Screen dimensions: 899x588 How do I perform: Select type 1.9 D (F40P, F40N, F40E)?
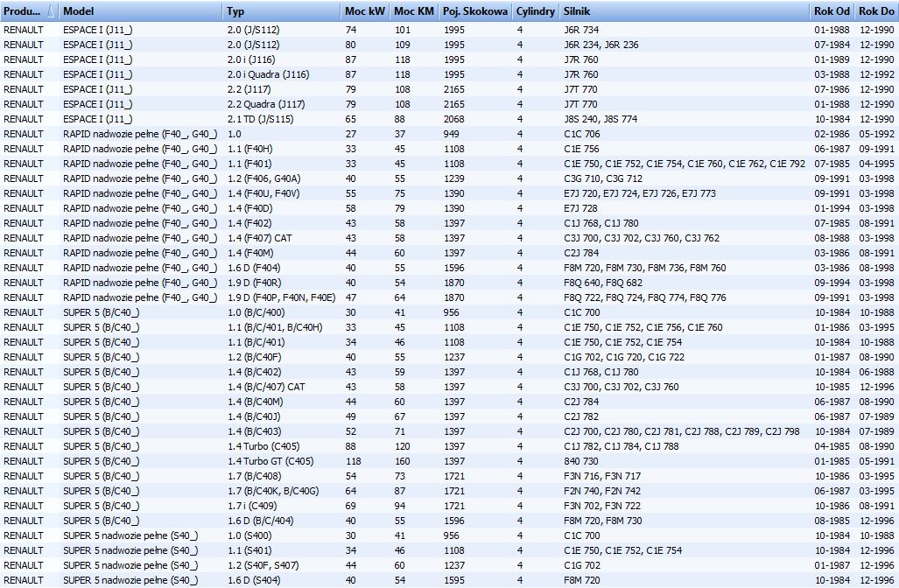point(282,298)
